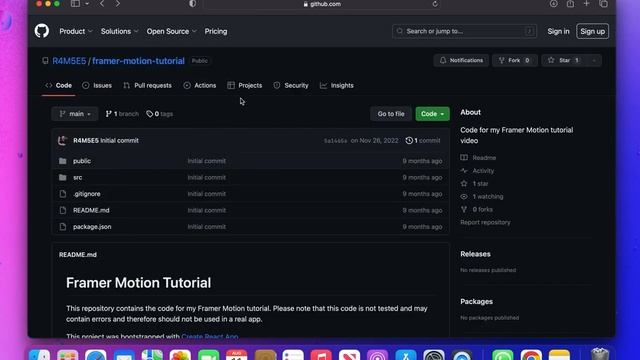Screen dimensions: 640x360
Task: Click the Sign up button
Action: (x=593, y=31)
